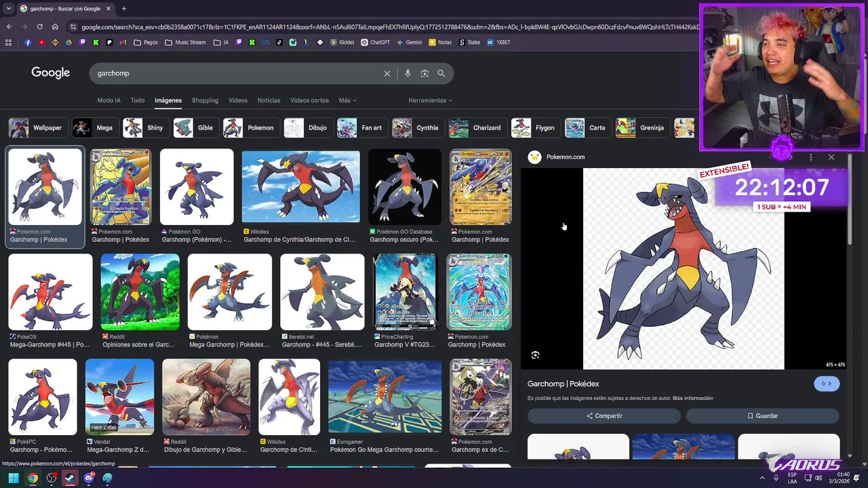Open the Garchomp de Cynthia Wikidex thumbnail
This screenshot has width=868, height=488.
[x=300, y=188]
